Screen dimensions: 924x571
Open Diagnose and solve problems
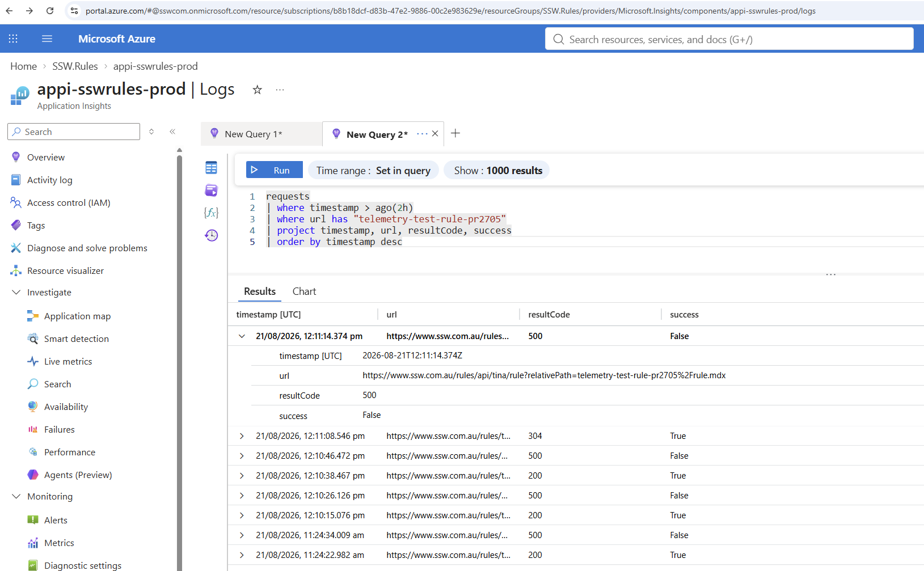87,248
